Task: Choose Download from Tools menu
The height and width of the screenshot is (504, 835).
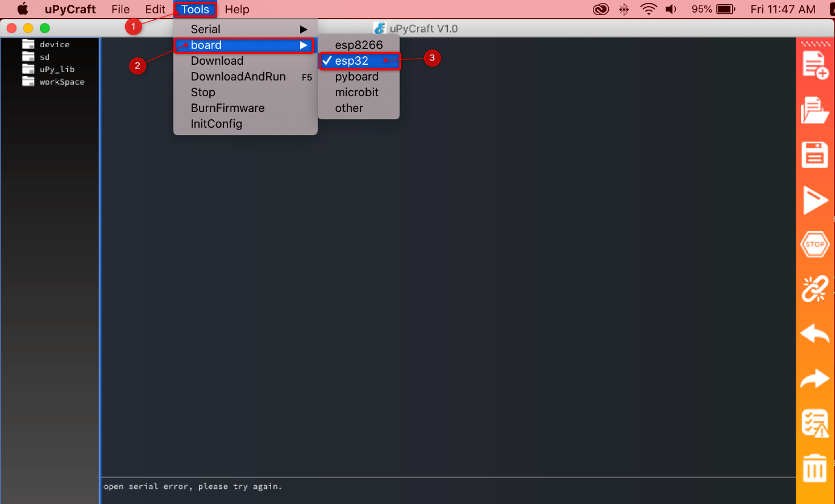Action: point(245,61)
